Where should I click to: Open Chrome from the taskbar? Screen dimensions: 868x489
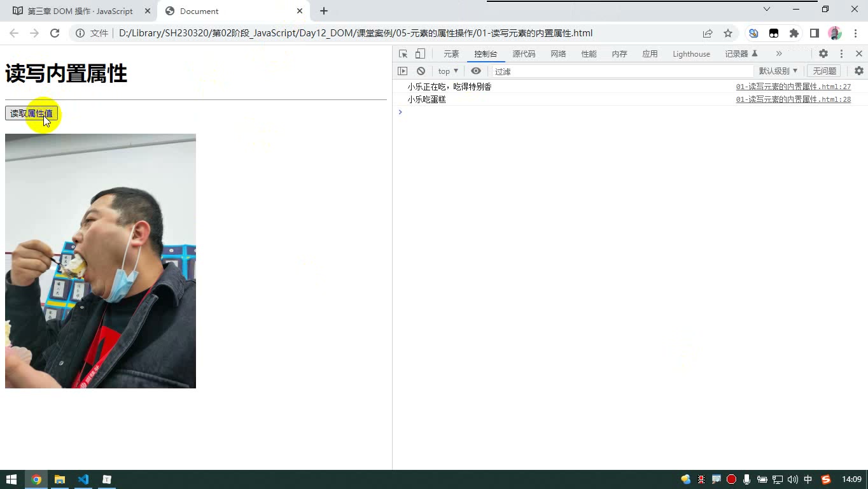click(36, 479)
